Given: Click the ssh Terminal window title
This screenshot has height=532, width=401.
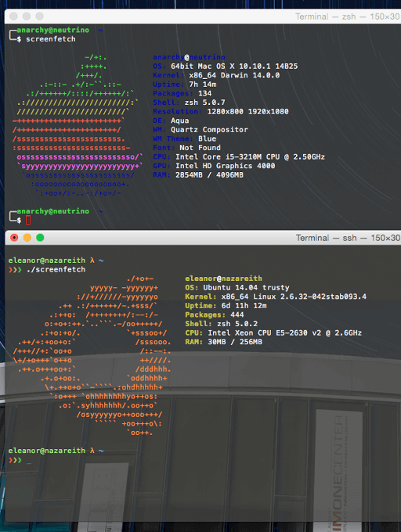Looking at the screenshot, I should [348, 238].
